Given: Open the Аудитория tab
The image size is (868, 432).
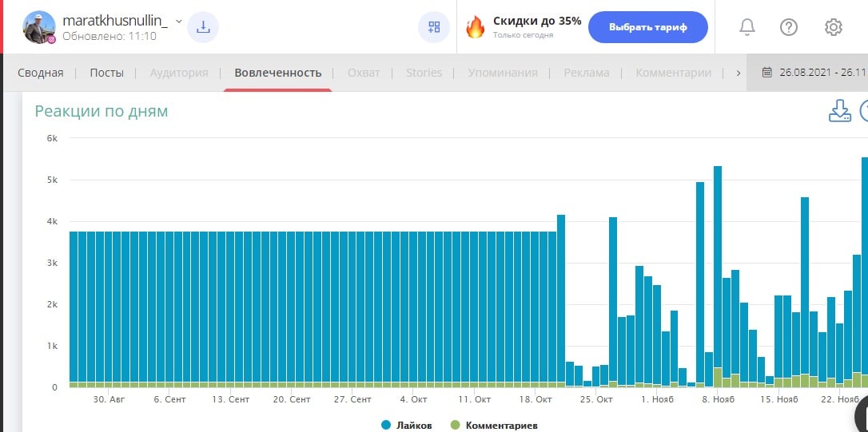Looking at the screenshot, I should pyautogui.click(x=179, y=73).
